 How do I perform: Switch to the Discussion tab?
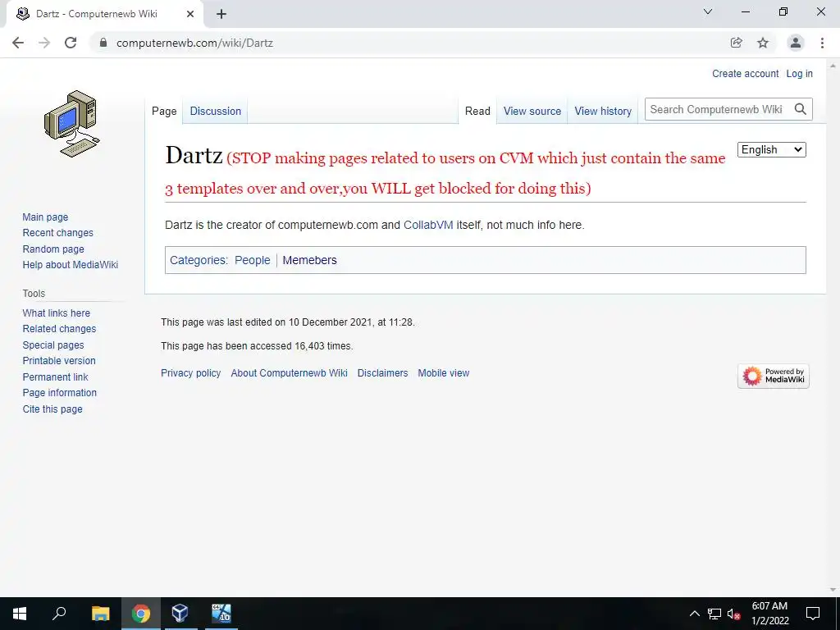coord(216,112)
